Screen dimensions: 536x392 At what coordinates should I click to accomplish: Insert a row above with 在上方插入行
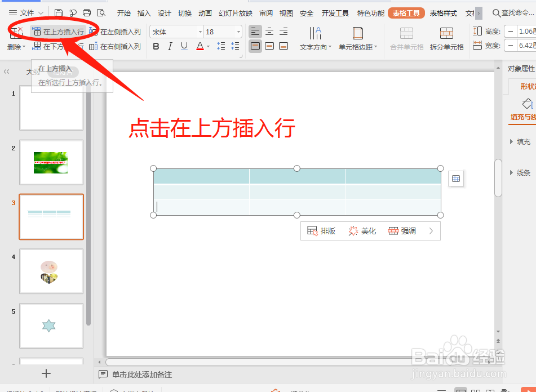coord(59,32)
